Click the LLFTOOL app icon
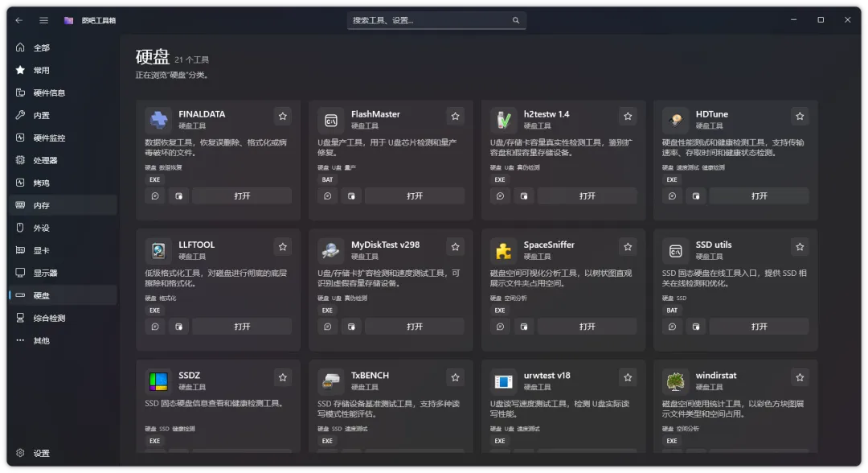Screen dimensions: 868x473 point(158,251)
